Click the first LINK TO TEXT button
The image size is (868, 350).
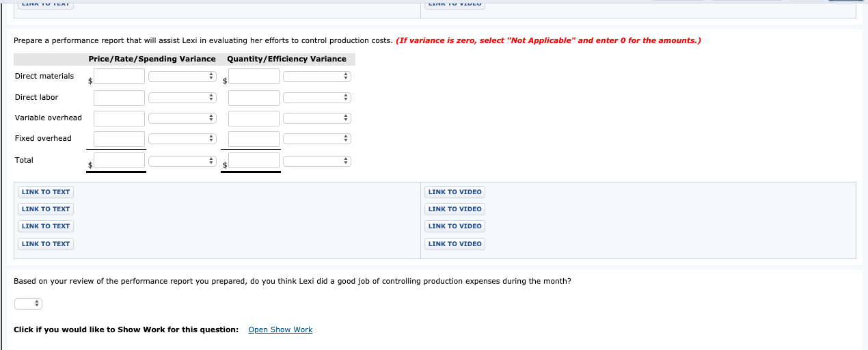[x=46, y=192]
